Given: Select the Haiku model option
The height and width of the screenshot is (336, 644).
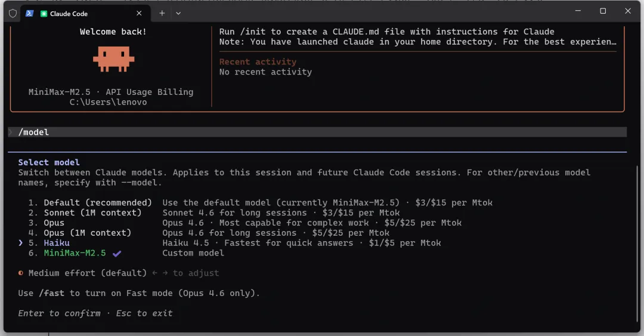Looking at the screenshot, I should coord(57,243).
